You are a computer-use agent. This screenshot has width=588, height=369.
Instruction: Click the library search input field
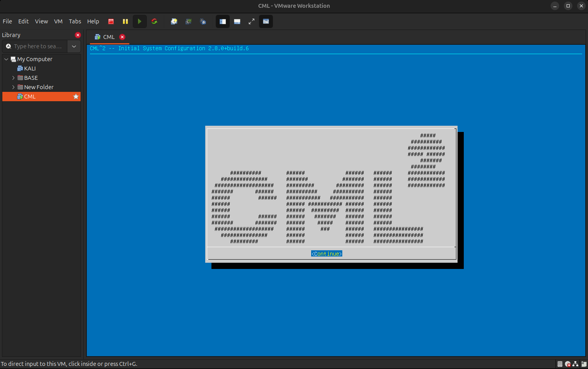click(38, 46)
